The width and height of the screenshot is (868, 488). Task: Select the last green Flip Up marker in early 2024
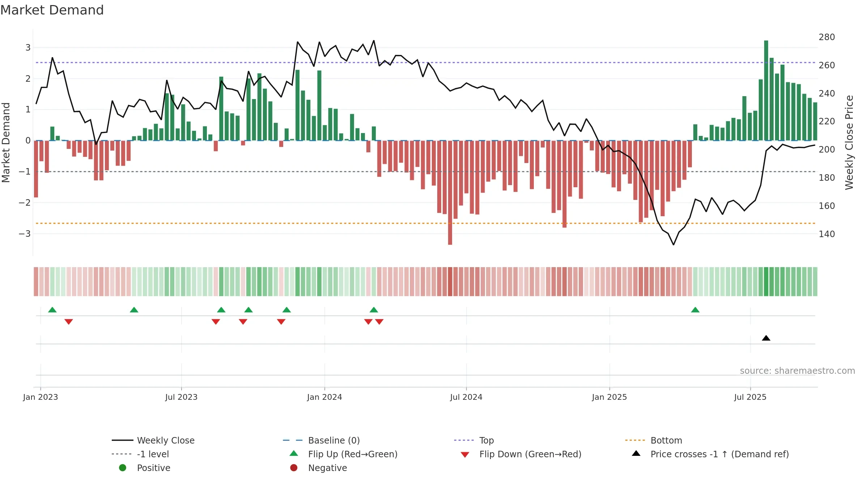click(x=374, y=310)
